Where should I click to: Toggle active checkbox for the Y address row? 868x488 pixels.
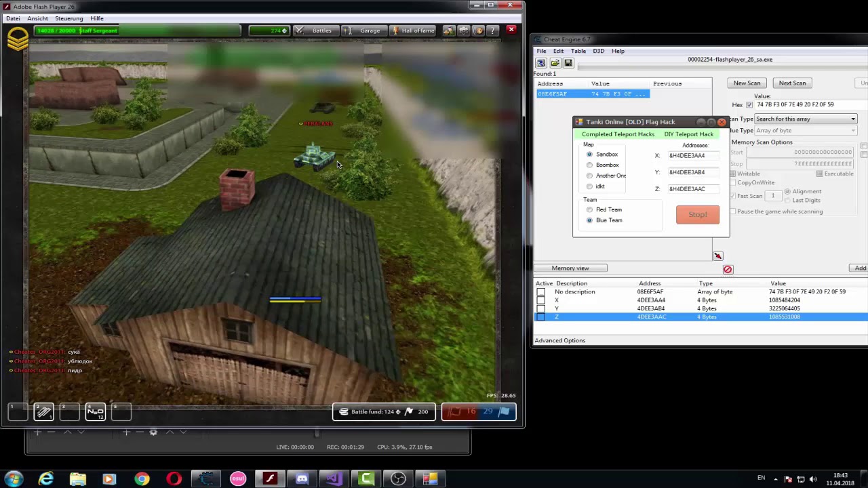click(540, 308)
